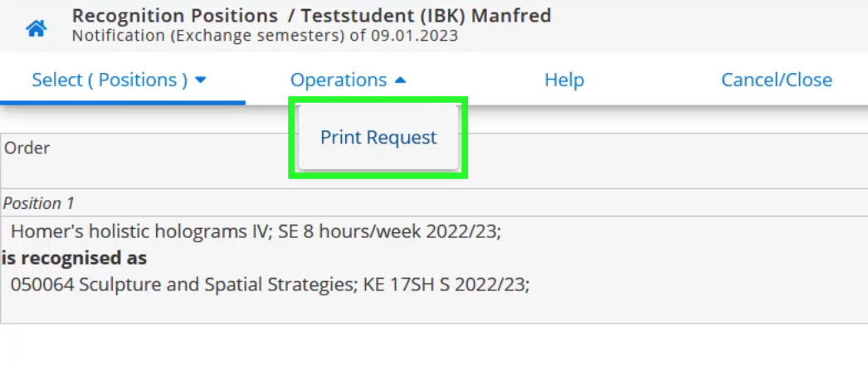The height and width of the screenshot is (365, 868).
Task: Click the blue underline below Select ( Positions )
Action: click(x=123, y=103)
